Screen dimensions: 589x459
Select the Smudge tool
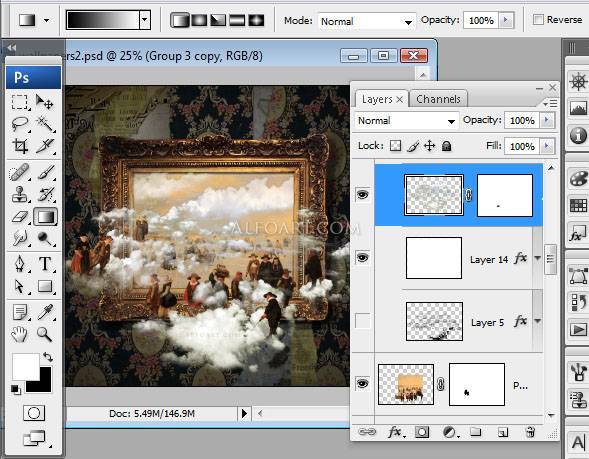tap(20, 239)
